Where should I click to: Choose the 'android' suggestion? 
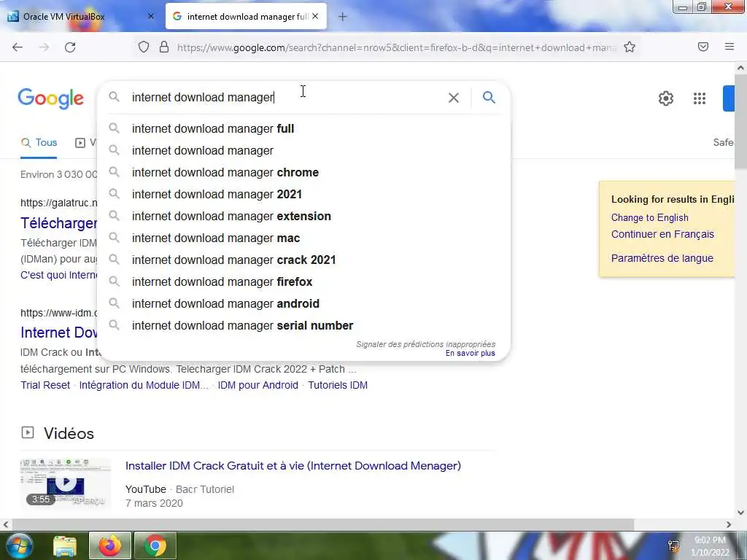[x=304, y=304]
